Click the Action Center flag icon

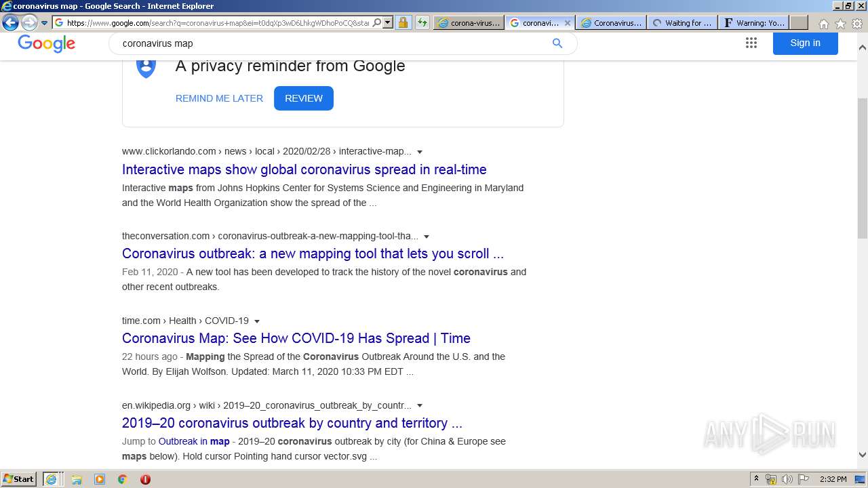804,479
